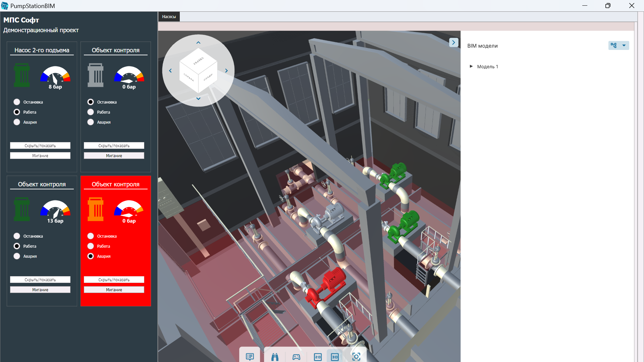The width and height of the screenshot is (644, 362).
Task: Click the BIM model tree structure icon
Action: [x=614, y=45]
